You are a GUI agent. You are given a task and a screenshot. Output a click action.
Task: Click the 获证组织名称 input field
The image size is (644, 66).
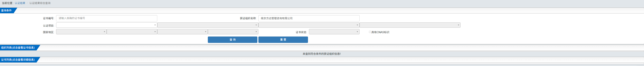click(309, 18)
